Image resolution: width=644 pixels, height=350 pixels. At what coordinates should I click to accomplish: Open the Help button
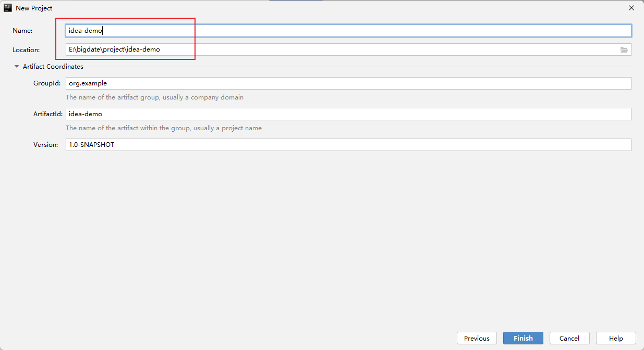pyautogui.click(x=616, y=338)
